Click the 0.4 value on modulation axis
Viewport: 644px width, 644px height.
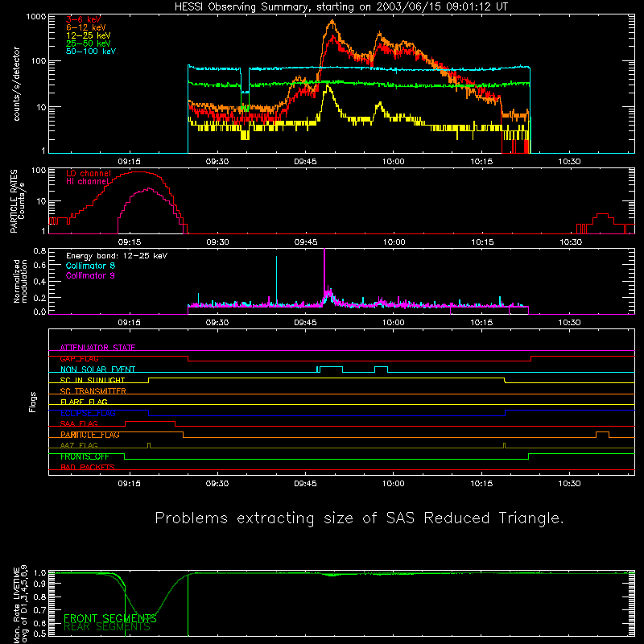tap(39, 282)
